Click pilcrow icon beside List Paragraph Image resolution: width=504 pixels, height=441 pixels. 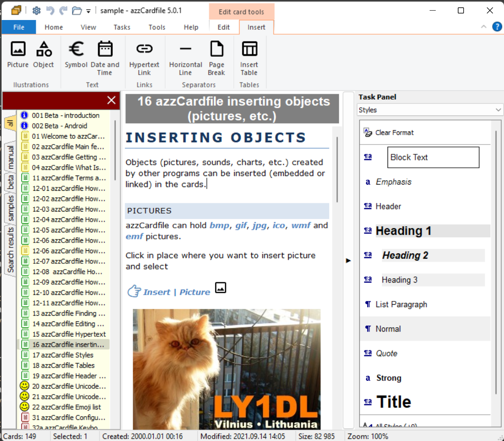tap(368, 304)
